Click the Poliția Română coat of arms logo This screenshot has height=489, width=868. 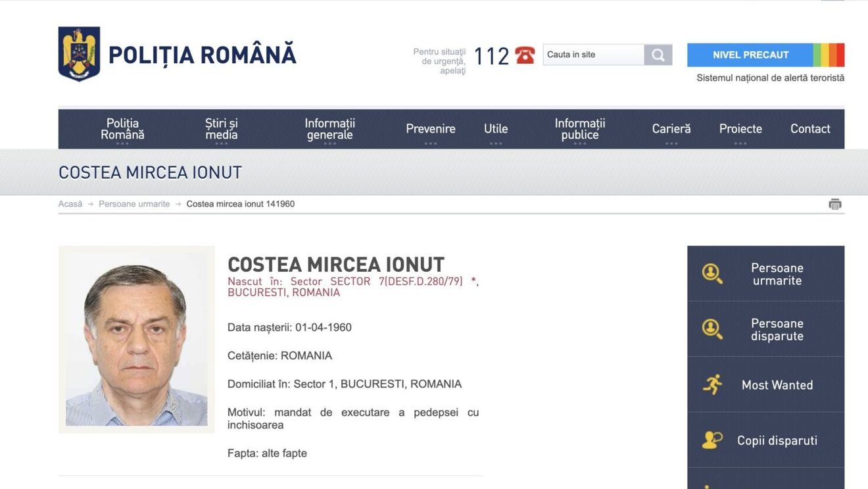point(79,54)
